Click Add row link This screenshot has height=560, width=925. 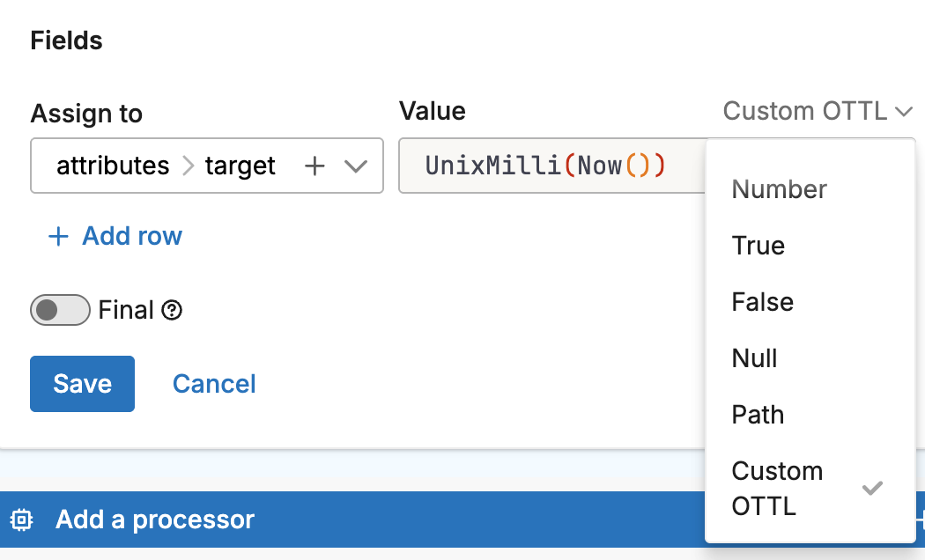point(131,236)
